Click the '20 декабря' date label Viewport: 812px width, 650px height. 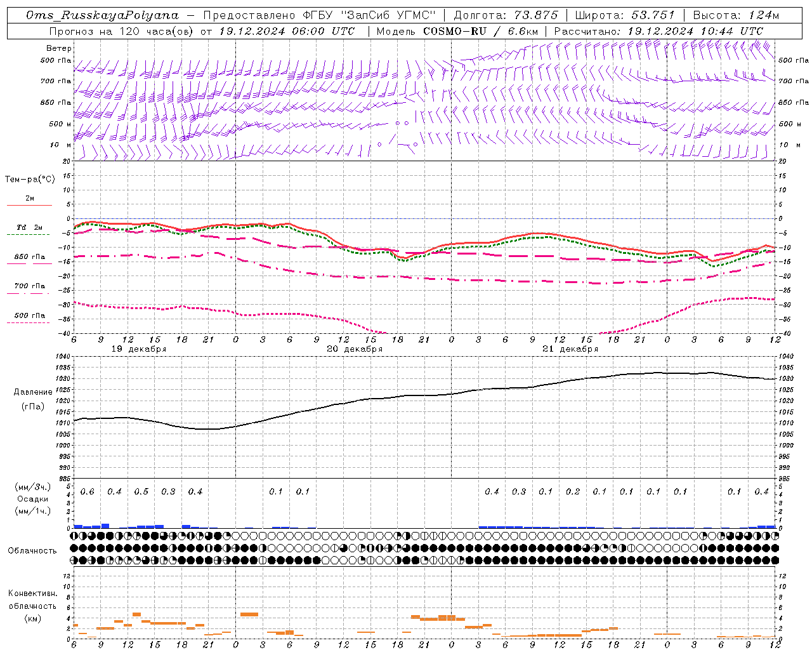pos(355,349)
